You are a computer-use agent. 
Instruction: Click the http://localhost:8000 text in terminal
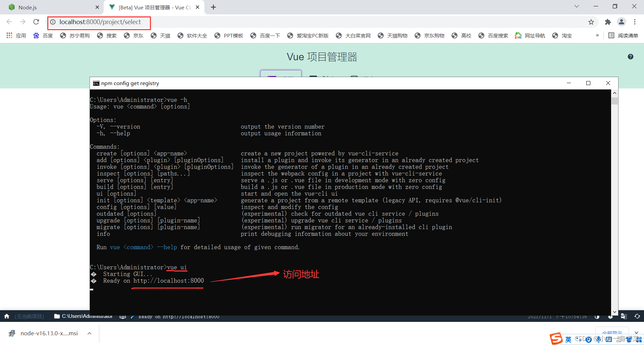click(169, 281)
